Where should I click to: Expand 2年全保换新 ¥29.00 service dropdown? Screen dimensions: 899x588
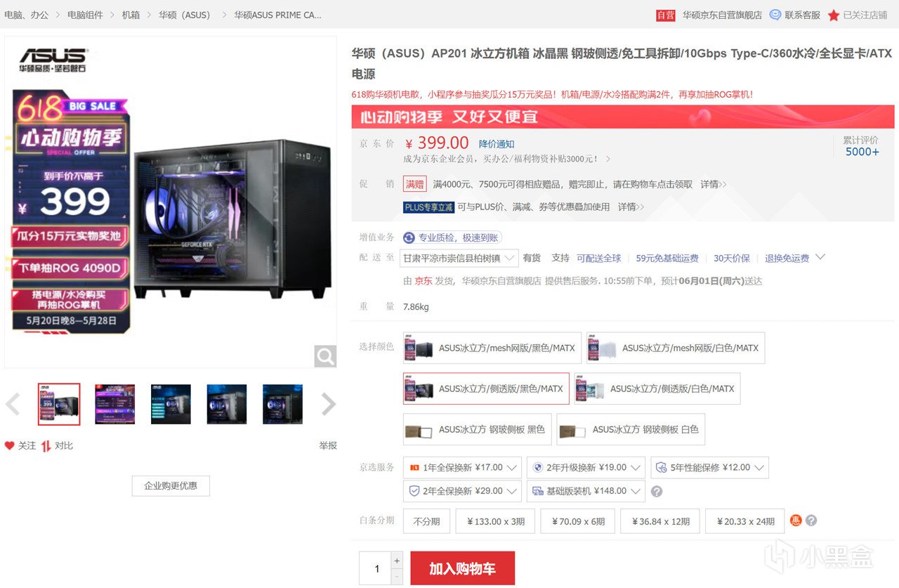click(x=462, y=491)
